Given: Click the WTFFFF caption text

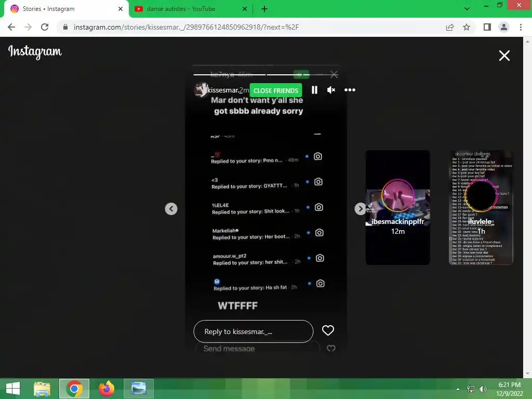Looking at the screenshot, I should [238, 305].
